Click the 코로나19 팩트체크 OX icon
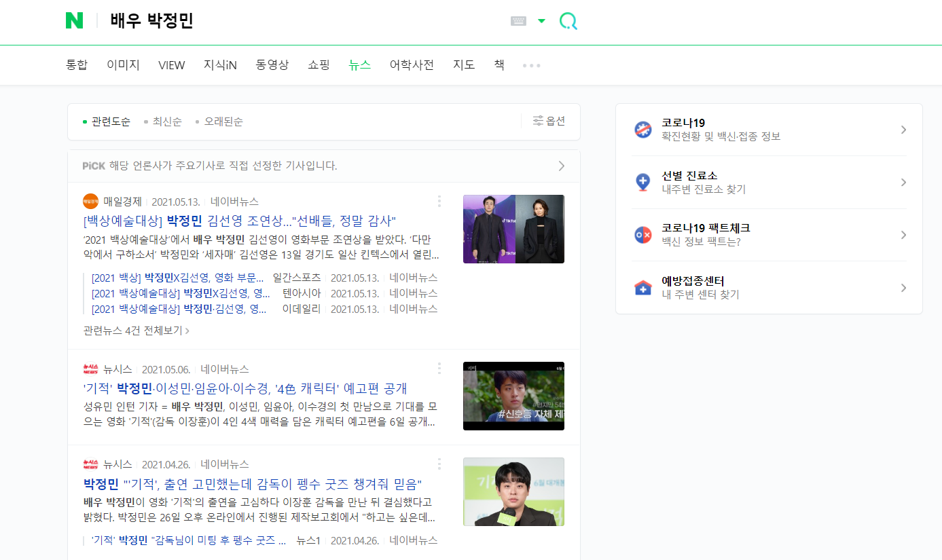 coord(642,235)
